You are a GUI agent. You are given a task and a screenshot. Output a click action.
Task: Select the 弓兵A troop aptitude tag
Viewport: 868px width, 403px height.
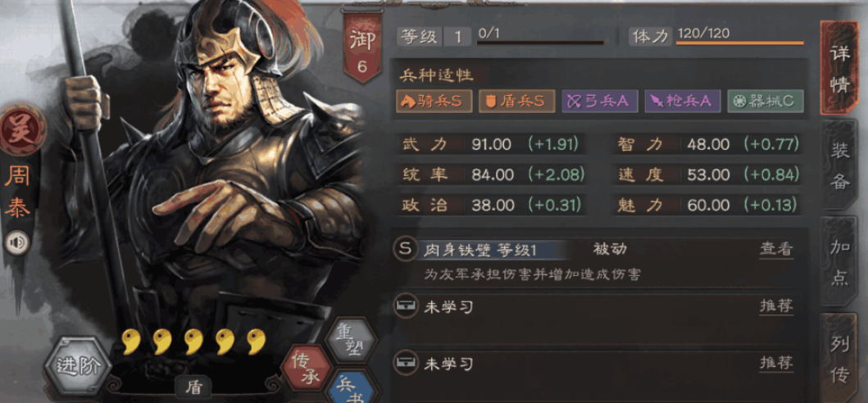(x=599, y=102)
